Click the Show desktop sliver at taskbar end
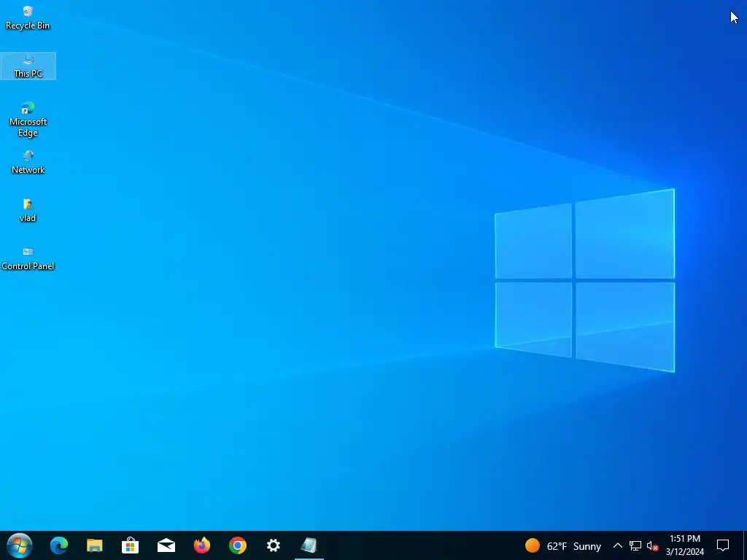This screenshot has width=747, height=560. click(745, 545)
